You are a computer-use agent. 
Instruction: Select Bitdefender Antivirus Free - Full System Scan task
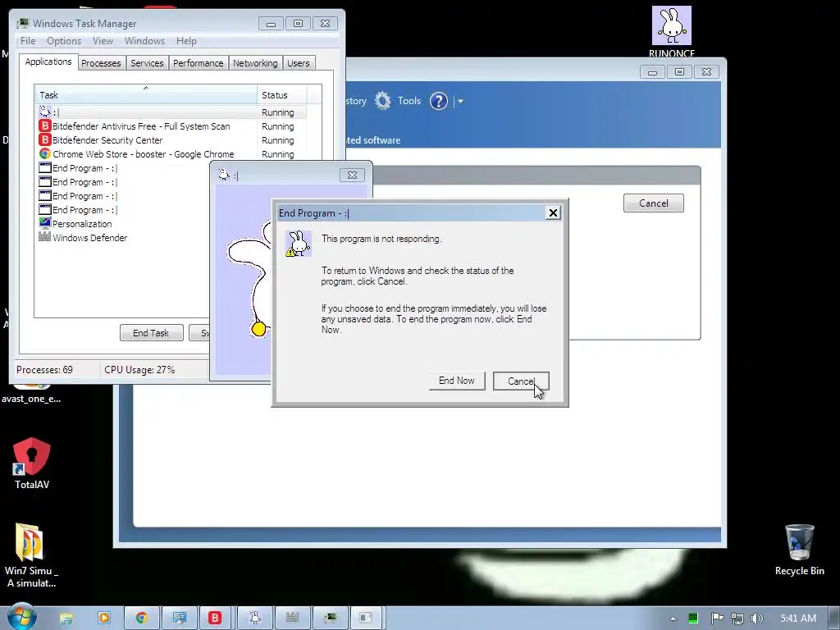(x=171, y=126)
